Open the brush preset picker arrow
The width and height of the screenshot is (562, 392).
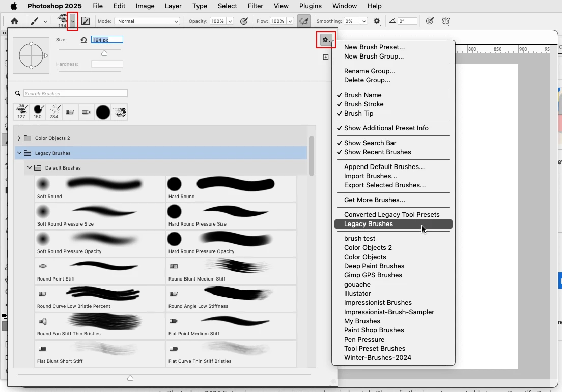click(x=72, y=21)
